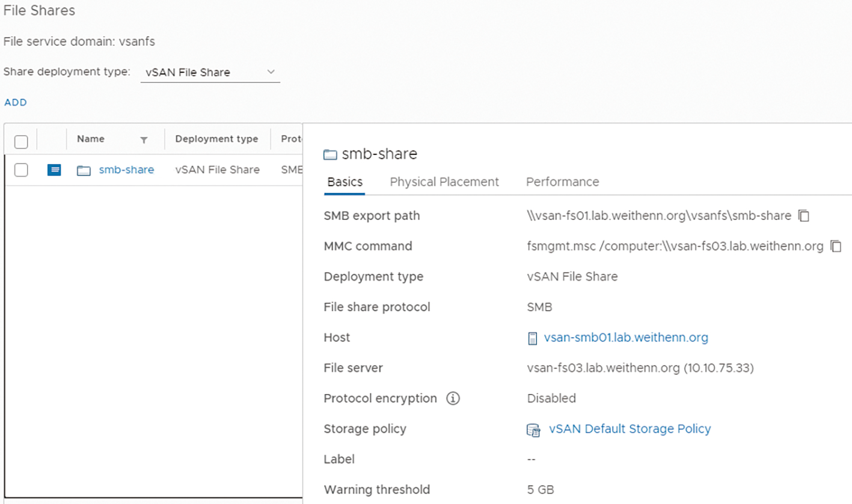852x504 pixels.
Task: Click the Protocol encryption label
Action: pyautogui.click(x=381, y=398)
